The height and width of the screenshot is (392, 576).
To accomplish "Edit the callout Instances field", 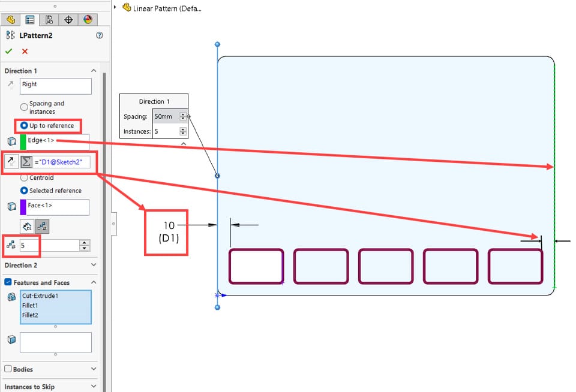I will click(166, 131).
